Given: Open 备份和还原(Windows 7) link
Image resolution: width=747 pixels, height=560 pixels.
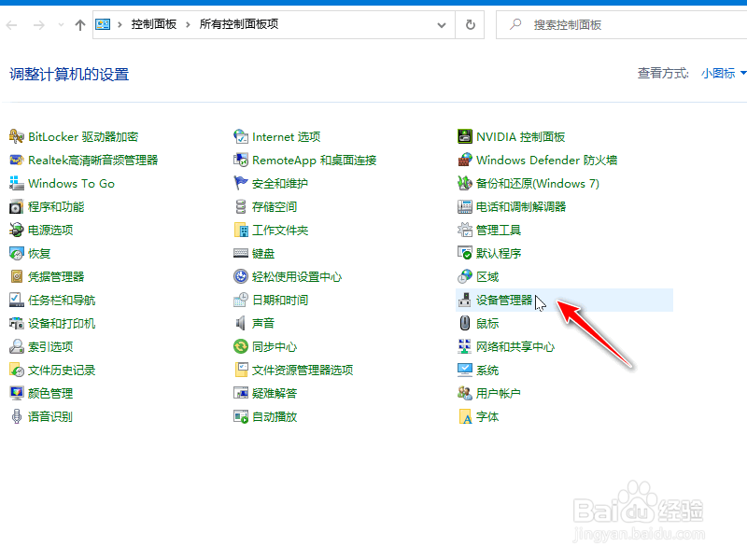Looking at the screenshot, I should coord(538,183).
